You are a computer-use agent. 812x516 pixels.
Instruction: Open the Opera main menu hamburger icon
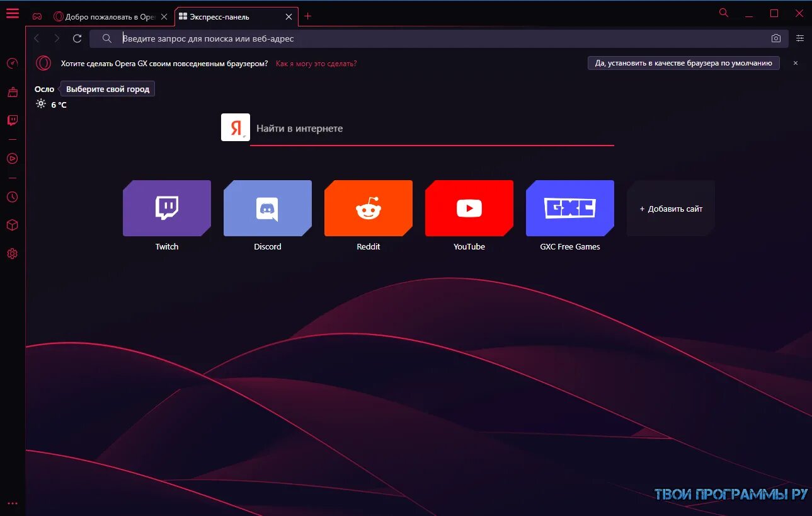[x=12, y=13]
